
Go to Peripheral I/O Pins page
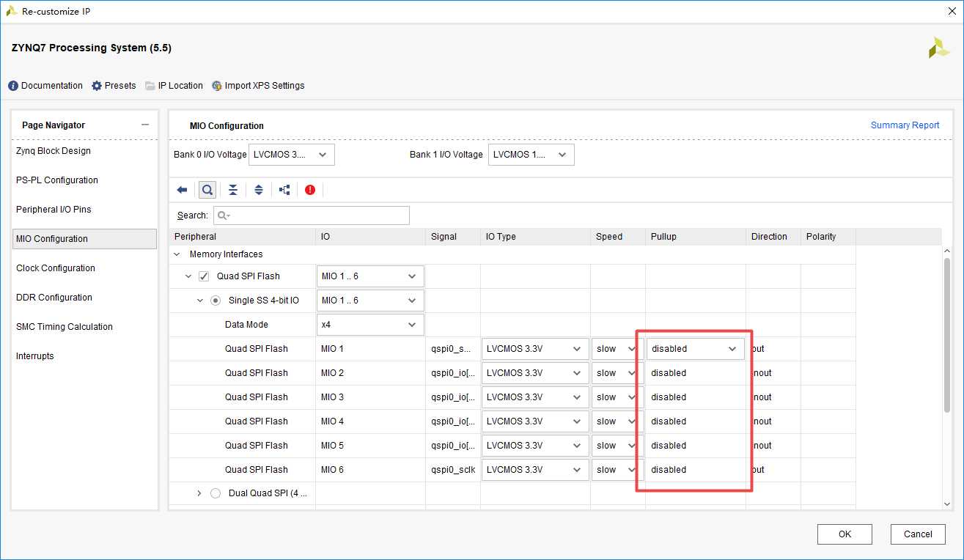tap(54, 210)
